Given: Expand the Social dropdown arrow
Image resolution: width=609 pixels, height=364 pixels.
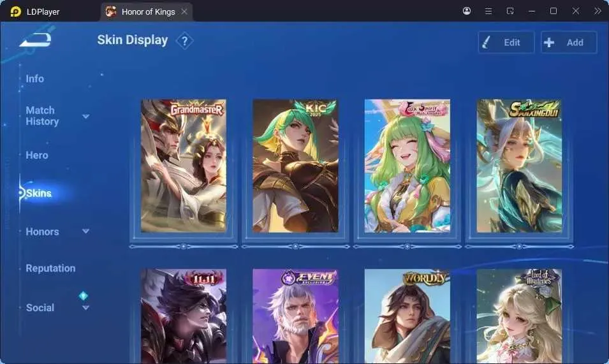Looking at the screenshot, I should click(x=86, y=308).
